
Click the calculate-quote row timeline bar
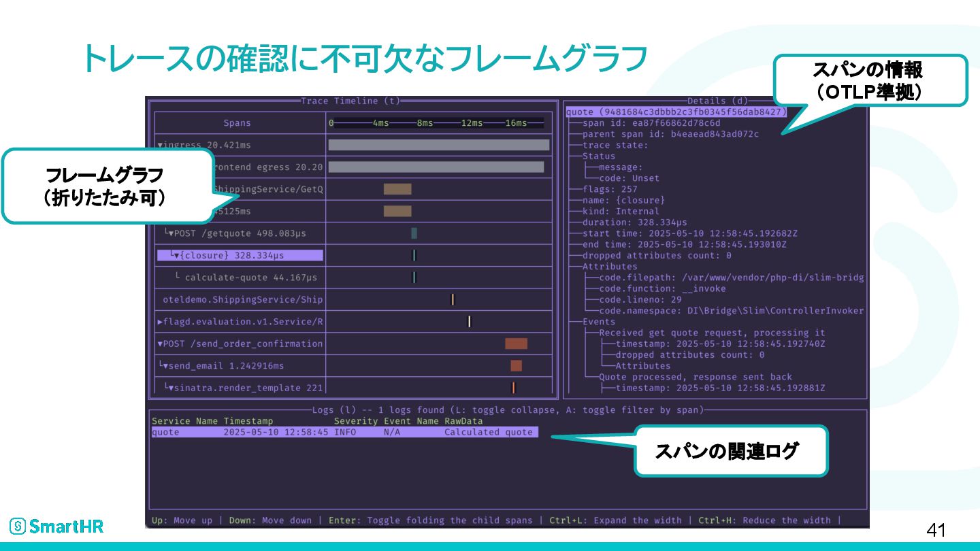[414, 278]
